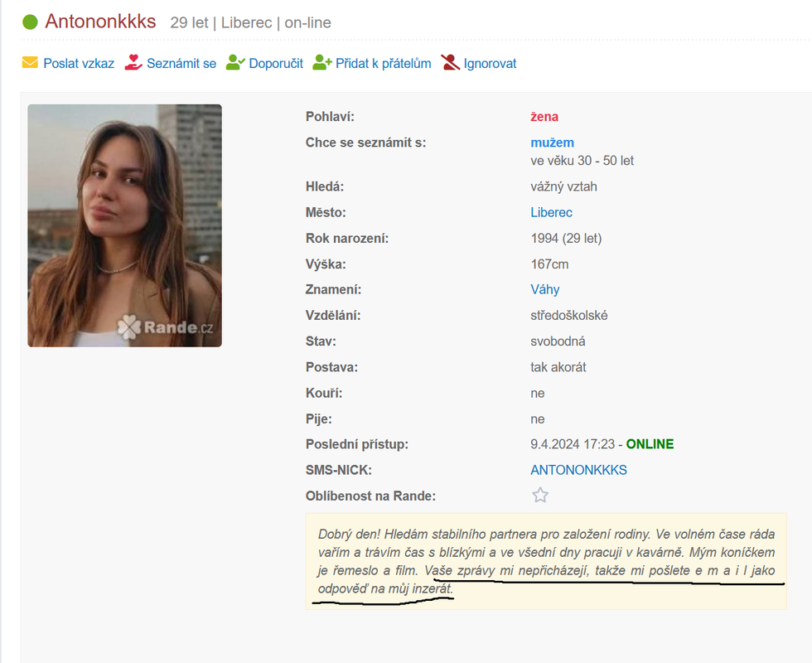
Task: Click the envelope icon for Poslat vzkaz
Action: [30, 63]
